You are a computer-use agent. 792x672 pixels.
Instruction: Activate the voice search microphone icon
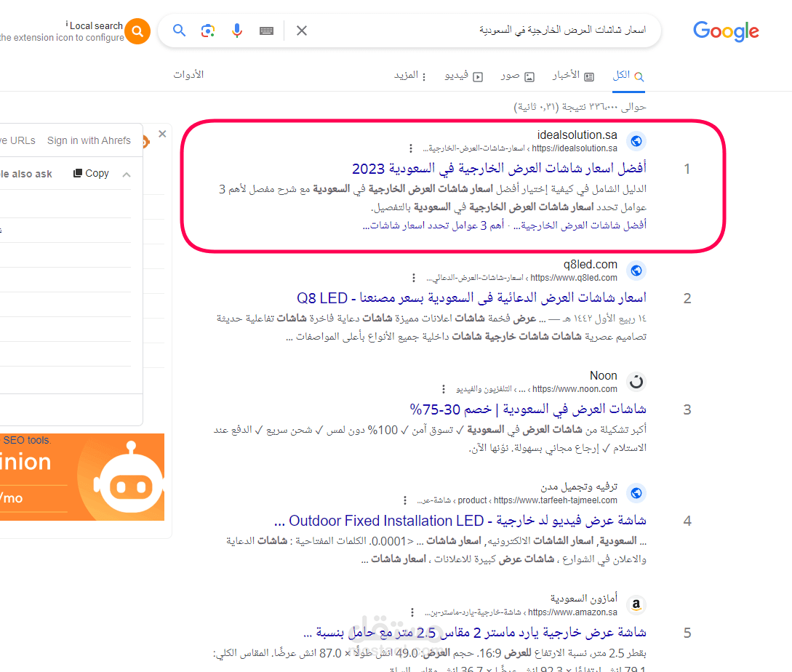[x=236, y=31]
